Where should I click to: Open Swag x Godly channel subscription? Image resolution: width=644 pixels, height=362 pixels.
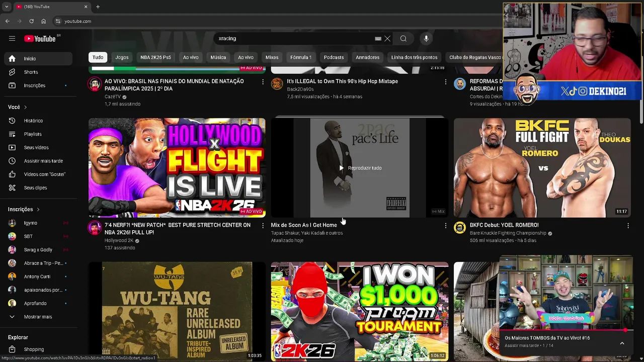pyautogui.click(x=38, y=250)
